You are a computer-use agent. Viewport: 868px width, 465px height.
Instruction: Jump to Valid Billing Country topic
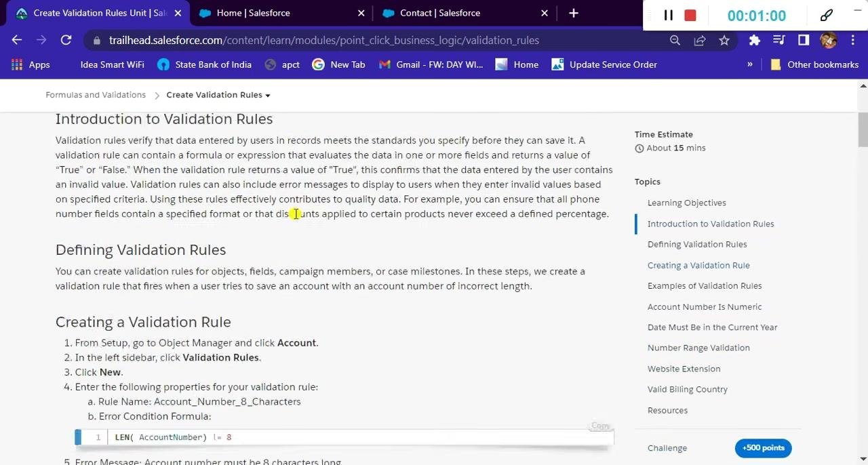tap(687, 389)
